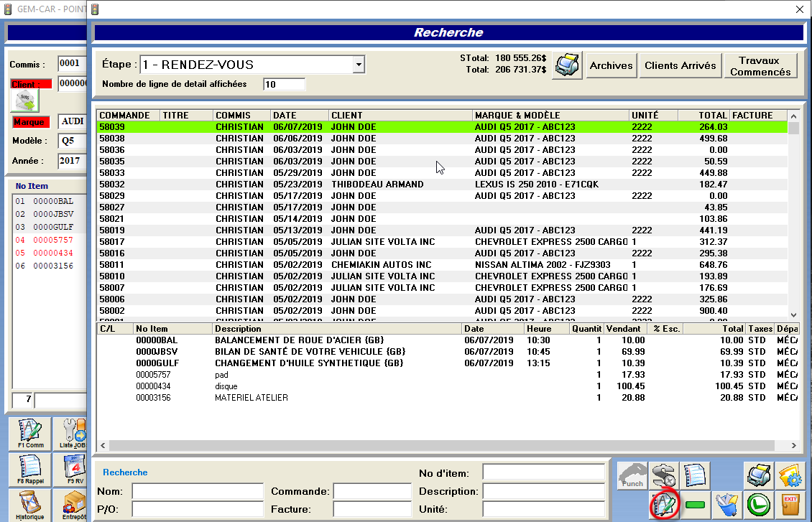This screenshot has height=522, width=812.
Task: Click the Facture search field
Action: pos(372,509)
